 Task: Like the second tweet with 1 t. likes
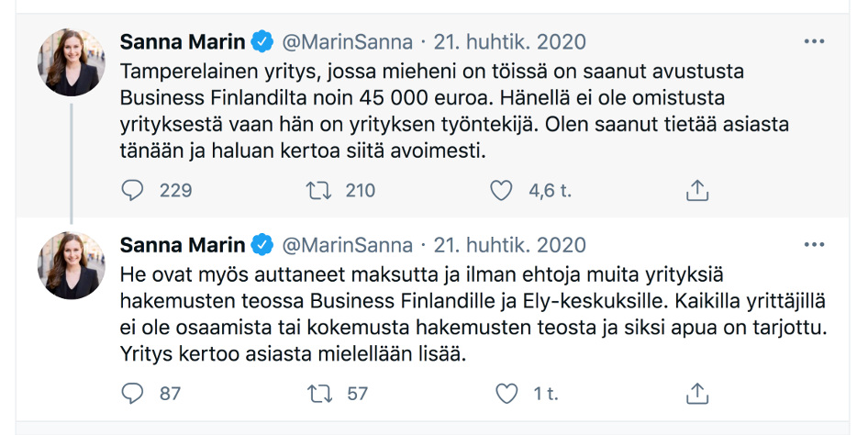506,394
